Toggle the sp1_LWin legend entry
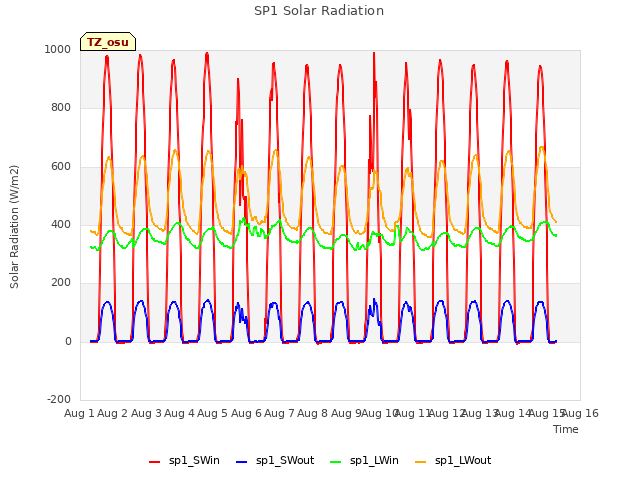The height and width of the screenshot is (480, 640). (x=364, y=460)
